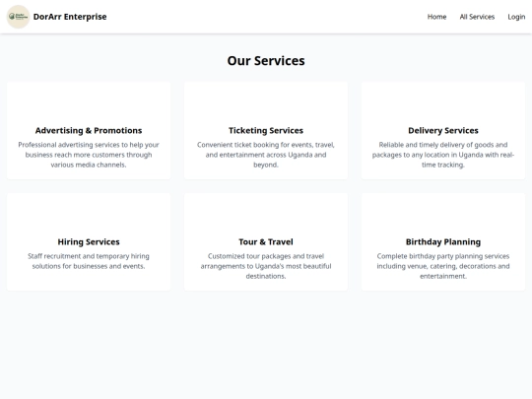Select the Birthday Planning card title

tap(443, 242)
